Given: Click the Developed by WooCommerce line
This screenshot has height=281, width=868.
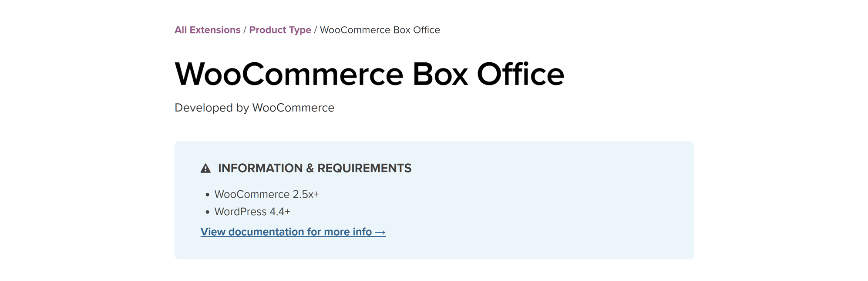Looking at the screenshot, I should [254, 108].
